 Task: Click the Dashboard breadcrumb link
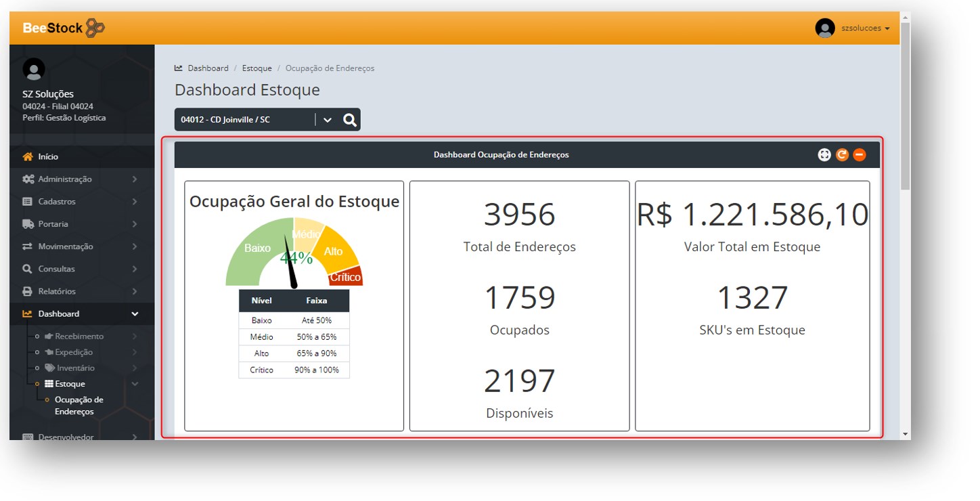[x=208, y=68]
